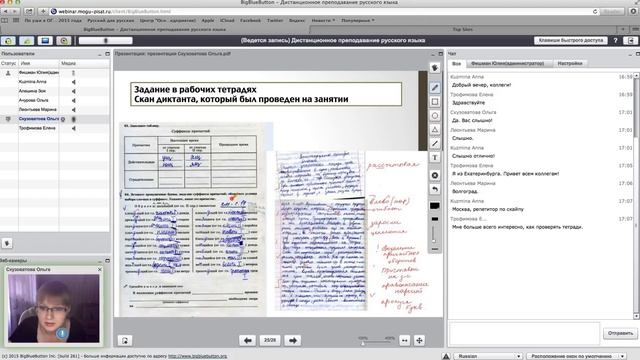The width and height of the screenshot is (640, 360).
Task: Go to previous slide arrow
Action: tap(247, 340)
